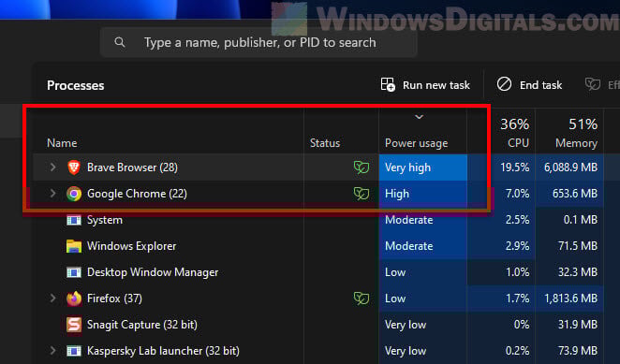Click Kaspersky's Very low power cell

point(422,351)
